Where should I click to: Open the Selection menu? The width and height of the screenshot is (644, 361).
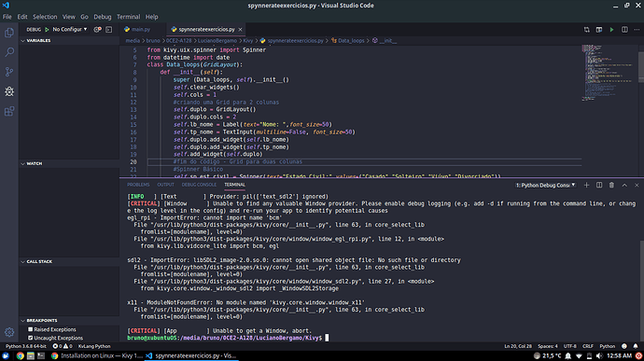45,17
